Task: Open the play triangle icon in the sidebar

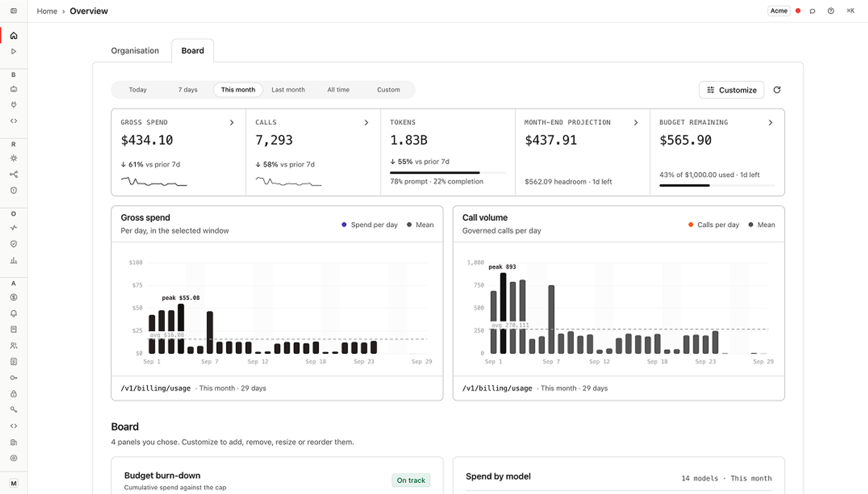Action: [x=14, y=52]
